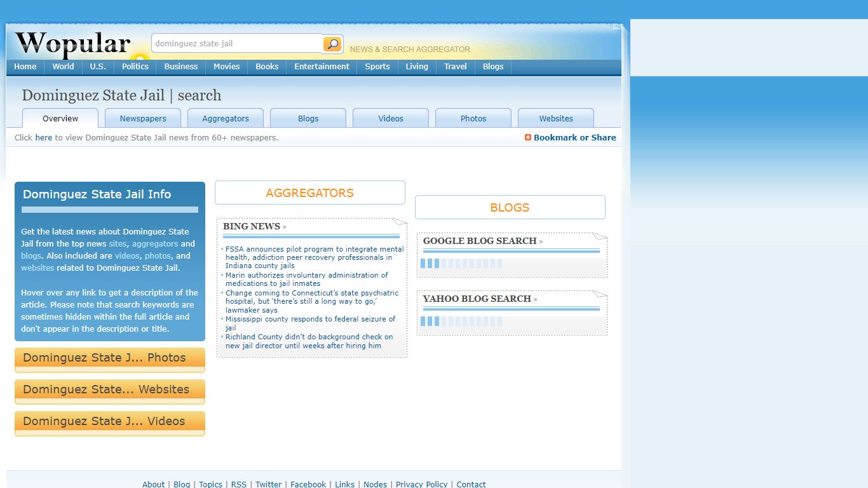The image size is (868, 488).
Task: Click the 'Dominguez State Jail | search' page title
Action: 122,95
